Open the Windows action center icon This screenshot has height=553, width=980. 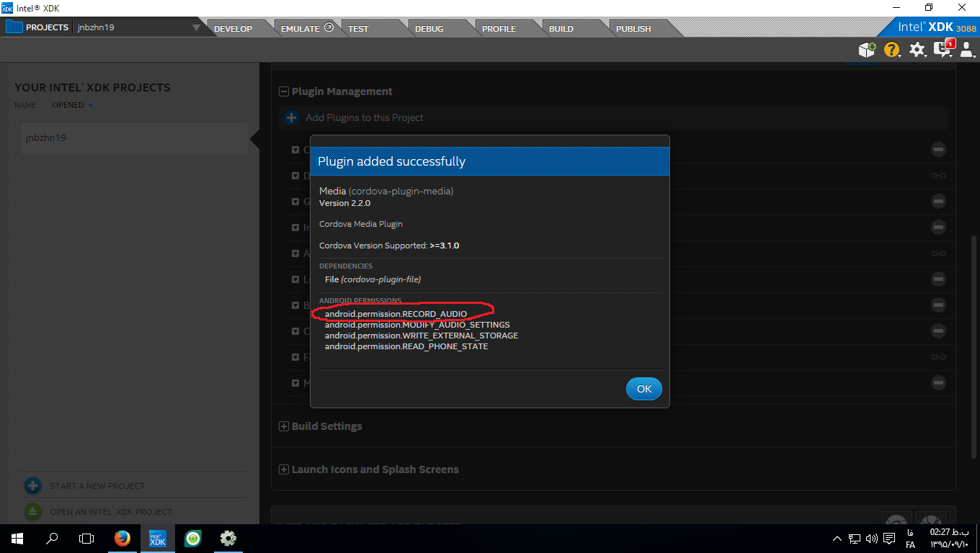[890, 538]
